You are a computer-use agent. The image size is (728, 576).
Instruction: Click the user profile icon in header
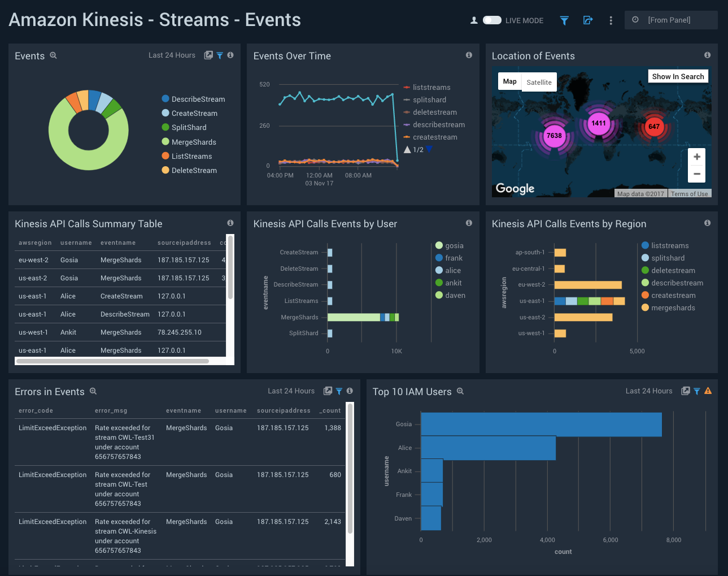[x=474, y=20]
